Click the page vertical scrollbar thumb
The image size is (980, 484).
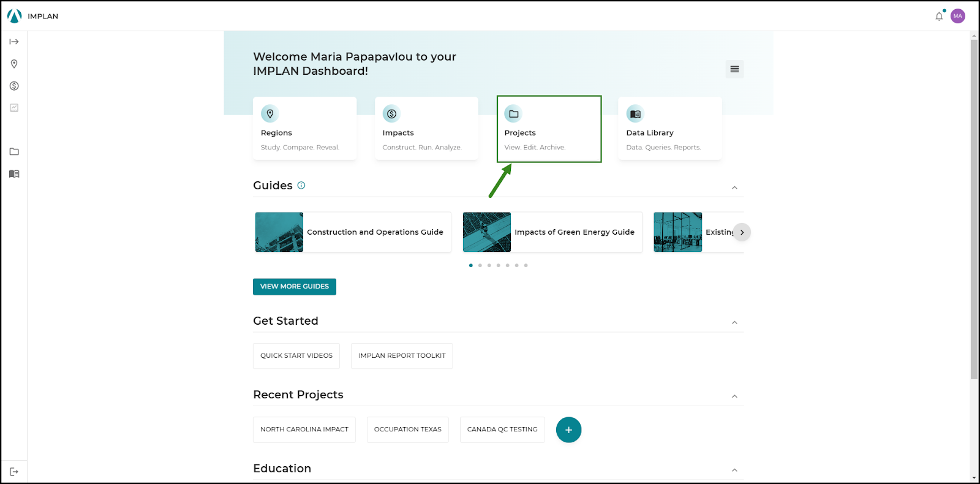[x=974, y=209]
